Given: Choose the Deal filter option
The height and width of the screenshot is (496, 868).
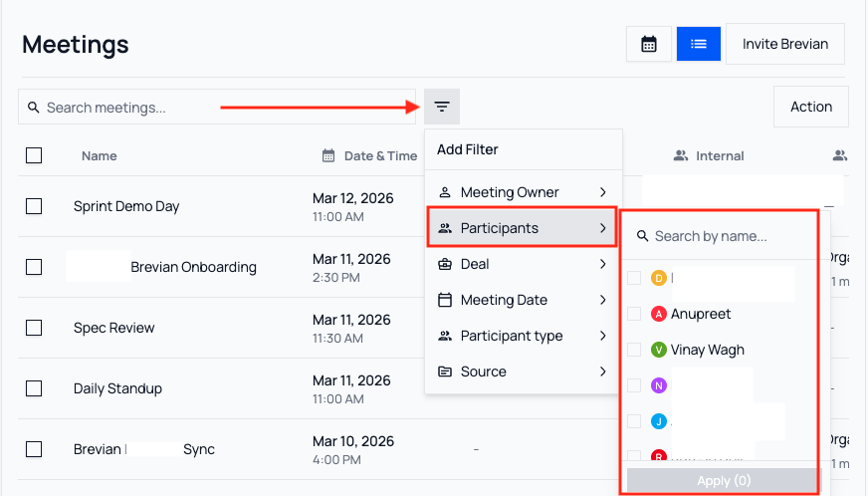Looking at the screenshot, I should coord(475,264).
